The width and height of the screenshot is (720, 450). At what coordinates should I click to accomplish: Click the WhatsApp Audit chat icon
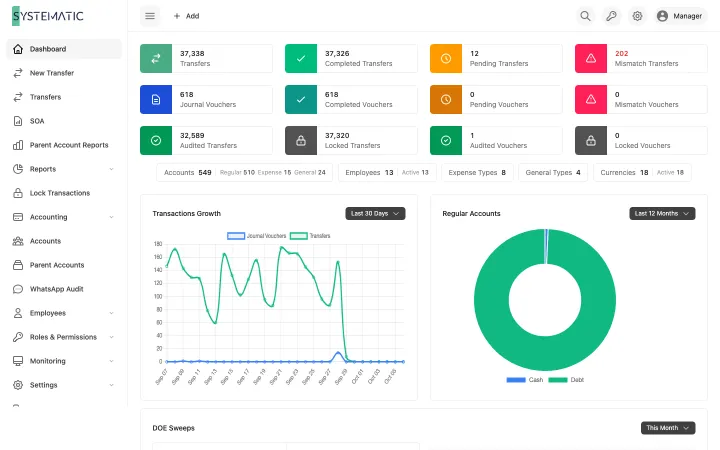[x=18, y=289]
